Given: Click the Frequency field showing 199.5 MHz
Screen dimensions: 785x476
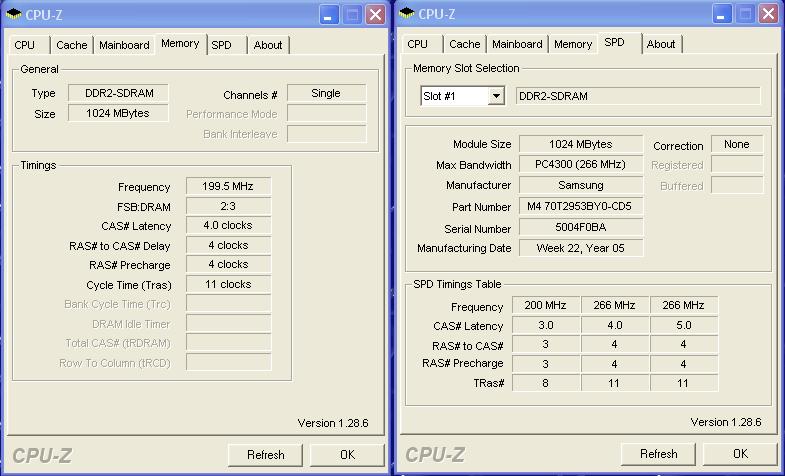Looking at the screenshot, I should point(228,187).
